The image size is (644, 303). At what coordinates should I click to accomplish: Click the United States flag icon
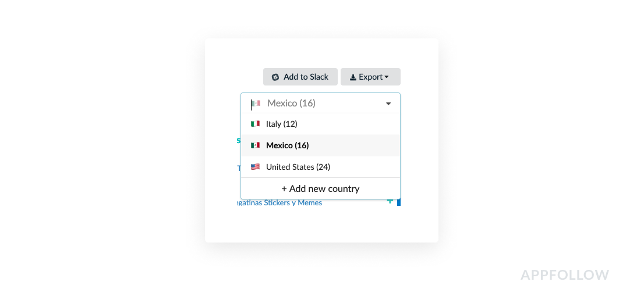[256, 167]
